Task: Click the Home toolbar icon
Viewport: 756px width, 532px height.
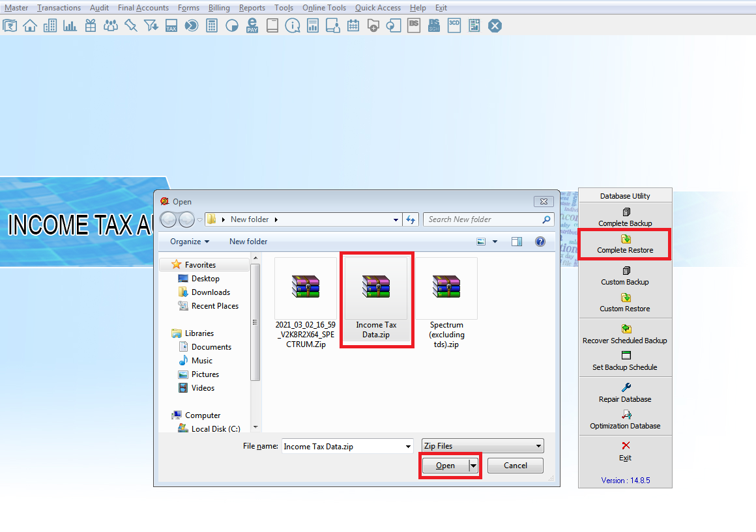Action: coord(30,25)
